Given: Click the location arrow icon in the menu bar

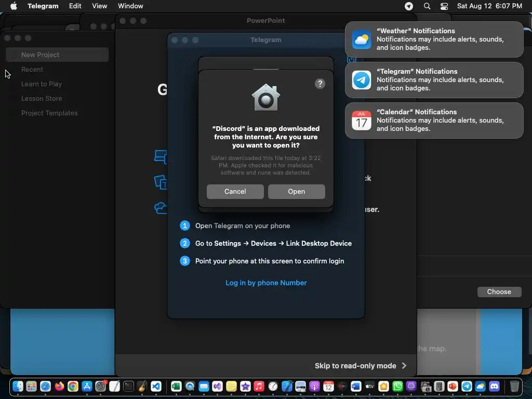Looking at the screenshot, I should pos(409,6).
